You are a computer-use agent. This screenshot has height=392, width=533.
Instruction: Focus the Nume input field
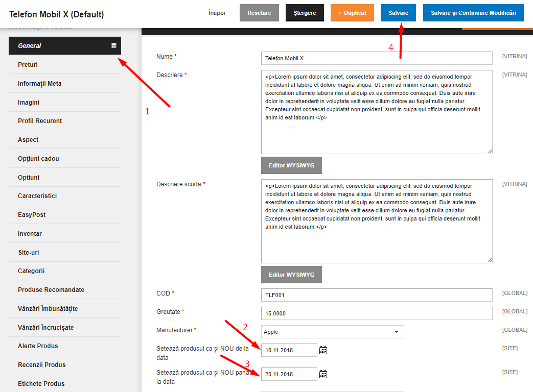click(377, 58)
